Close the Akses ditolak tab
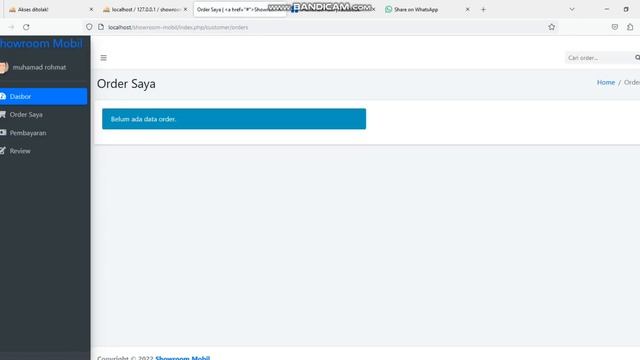The image size is (640, 360). pyautogui.click(x=91, y=9)
